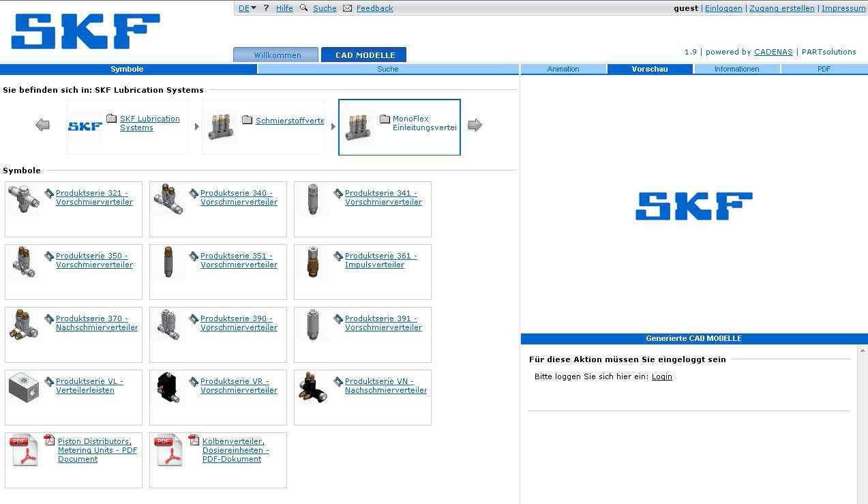Screen dimensions: 868x504
Task: Click the Produktserie 391 product thumbnail
Action: [313, 325]
